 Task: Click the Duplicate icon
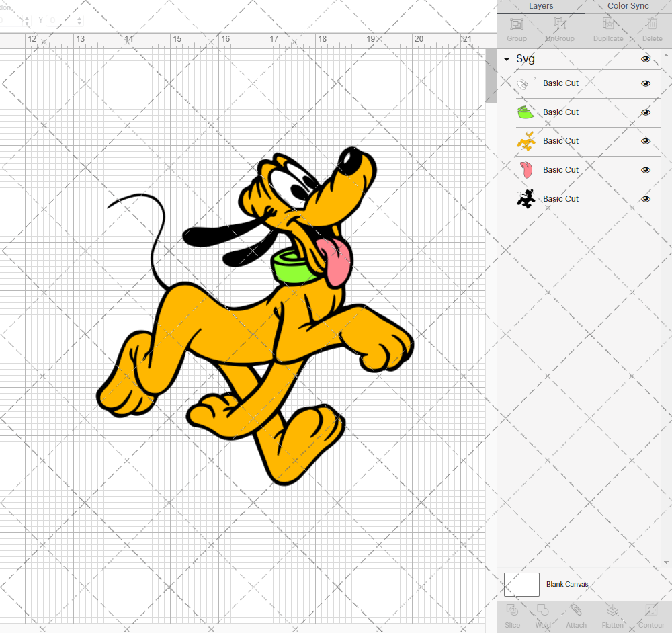tap(608, 24)
